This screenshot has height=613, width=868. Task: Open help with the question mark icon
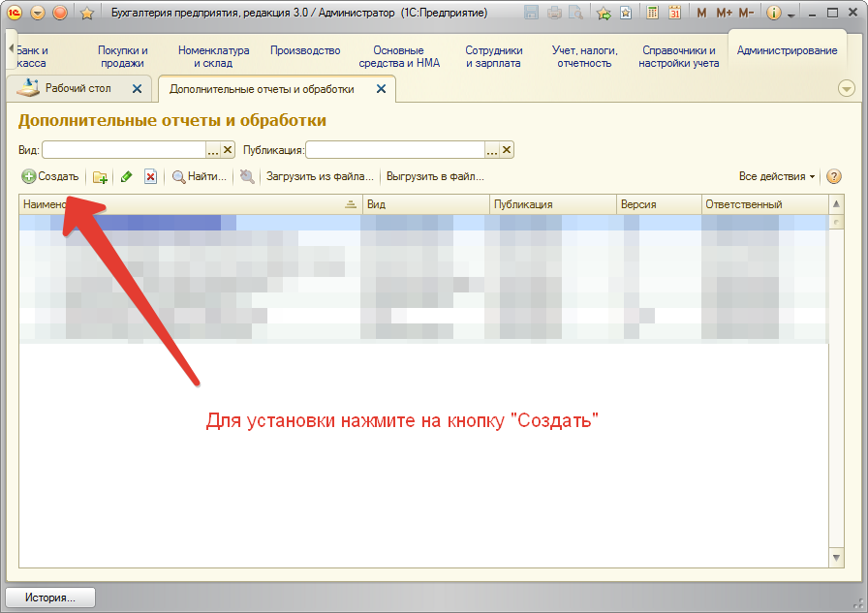(x=833, y=177)
